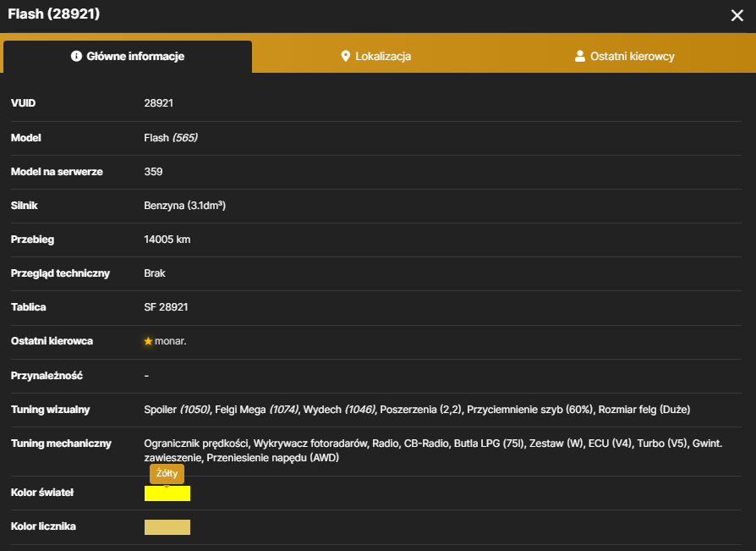
Task: Click the person icon on Ostatni kierowcy
Action: click(580, 56)
